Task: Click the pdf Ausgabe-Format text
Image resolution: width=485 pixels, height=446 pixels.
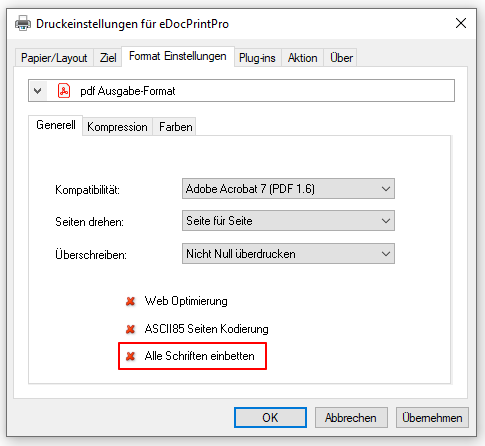Action: click(x=128, y=91)
